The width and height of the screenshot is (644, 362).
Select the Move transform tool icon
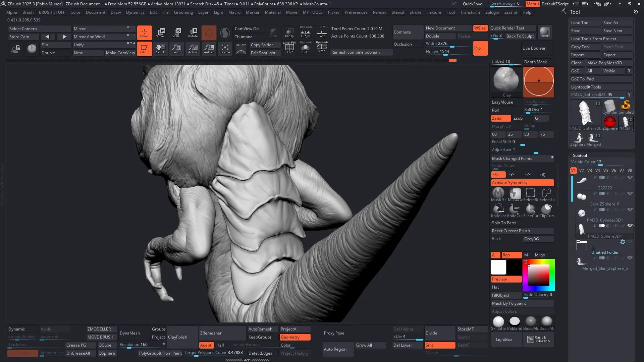[x=160, y=33]
